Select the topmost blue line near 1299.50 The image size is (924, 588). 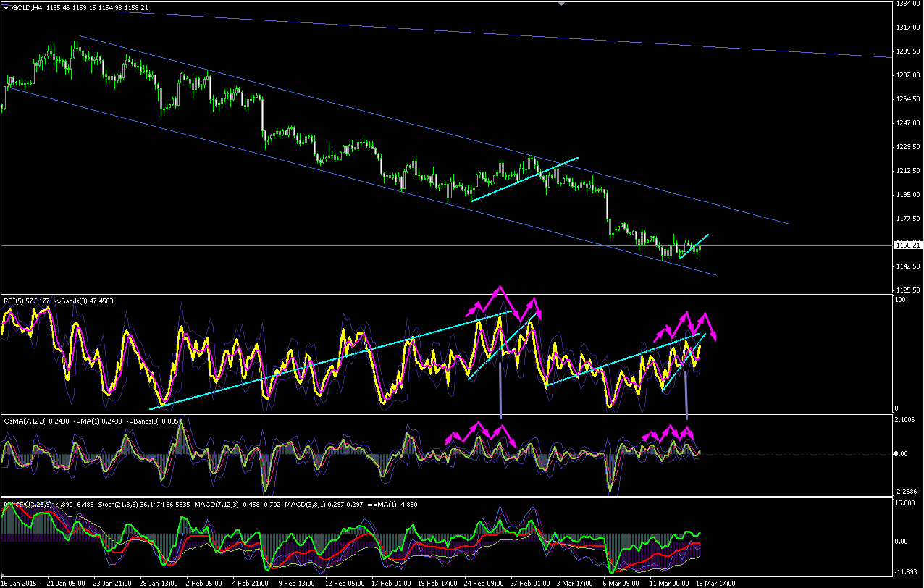click(503, 34)
